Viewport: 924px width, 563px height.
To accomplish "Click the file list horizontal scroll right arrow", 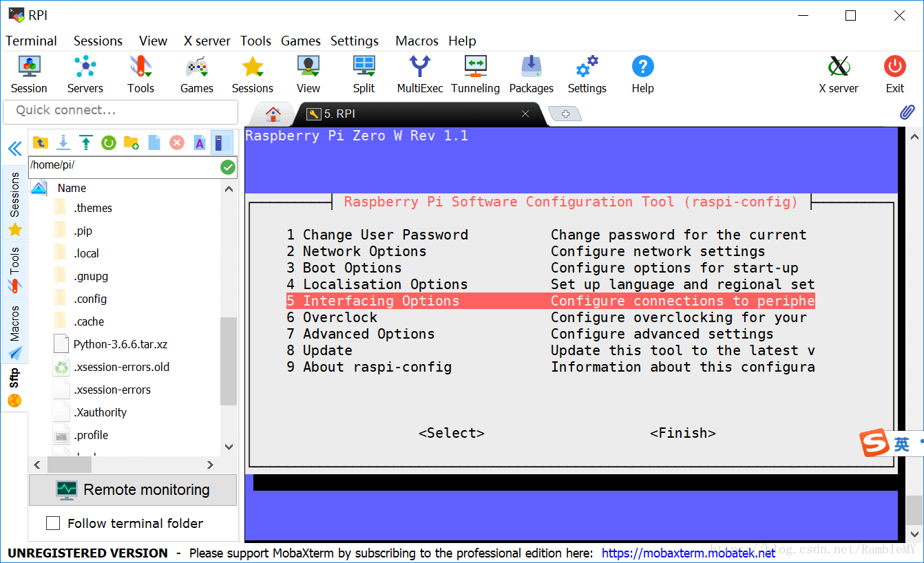I will pos(211,465).
